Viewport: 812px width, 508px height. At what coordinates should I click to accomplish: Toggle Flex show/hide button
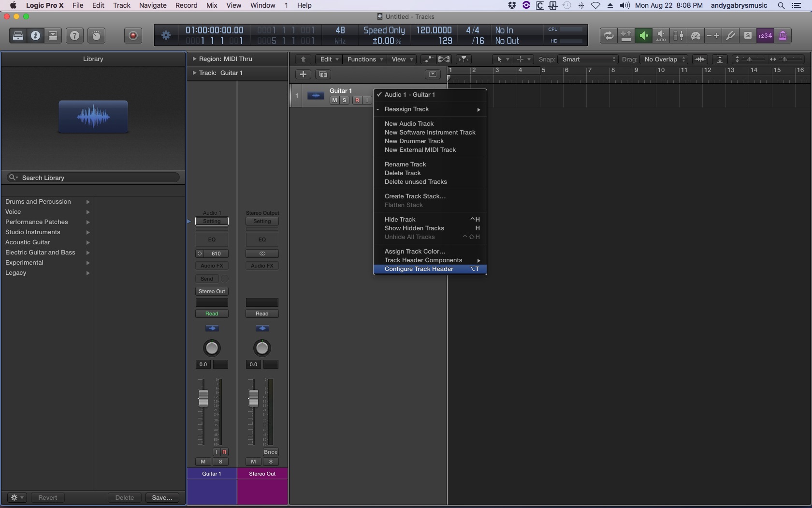[444, 59]
